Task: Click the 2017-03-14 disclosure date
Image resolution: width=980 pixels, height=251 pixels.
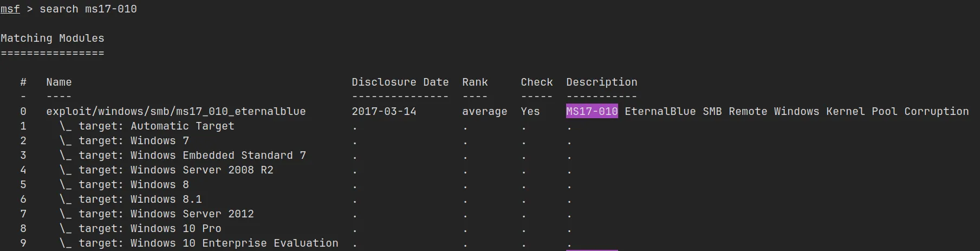Action: pyautogui.click(x=384, y=112)
